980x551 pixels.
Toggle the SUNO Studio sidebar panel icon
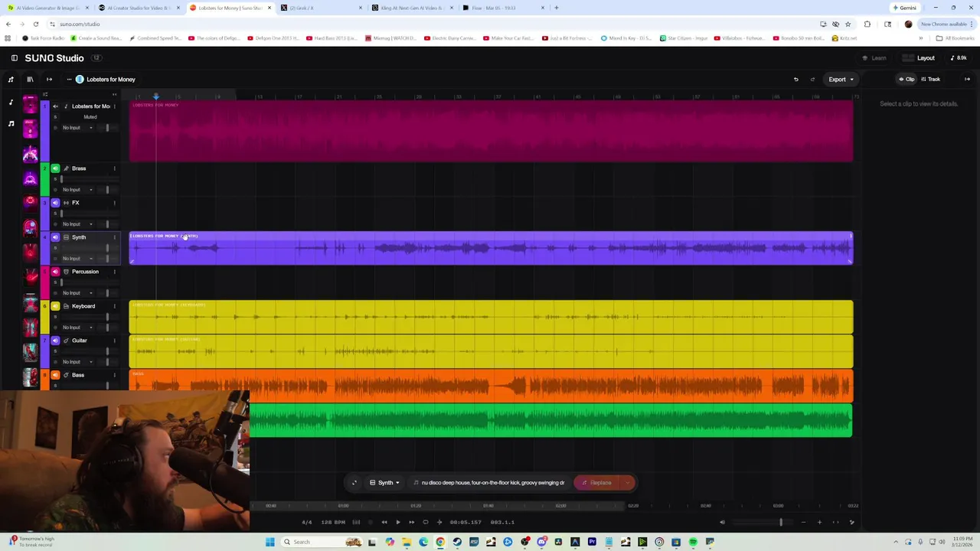tap(14, 58)
